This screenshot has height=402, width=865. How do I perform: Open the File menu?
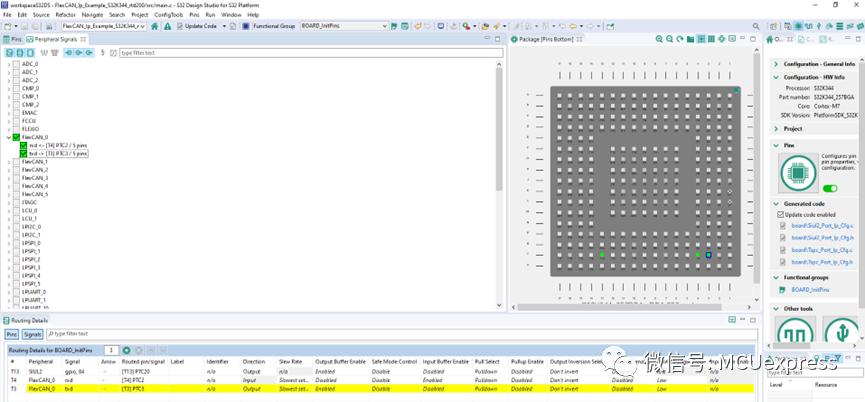coord(7,15)
